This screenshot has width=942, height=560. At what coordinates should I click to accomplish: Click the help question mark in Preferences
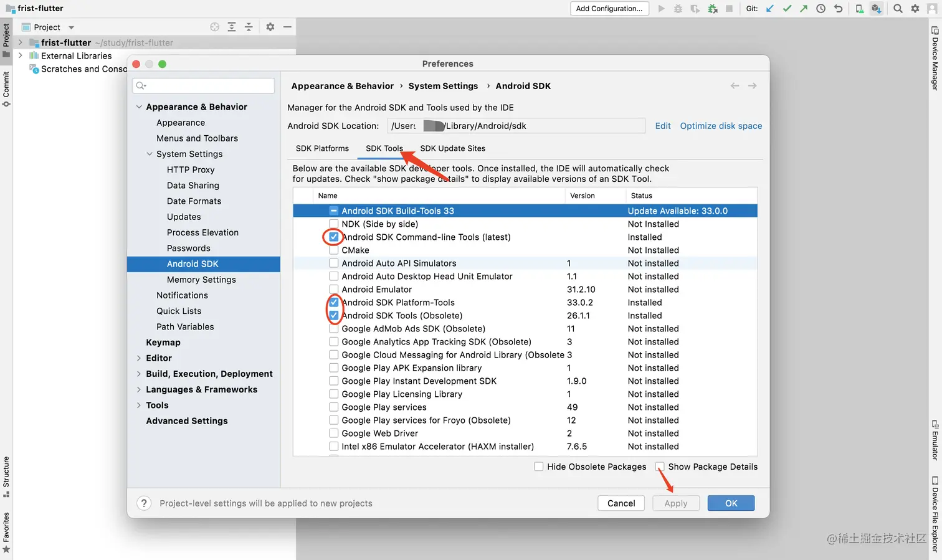(x=144, y=503)
